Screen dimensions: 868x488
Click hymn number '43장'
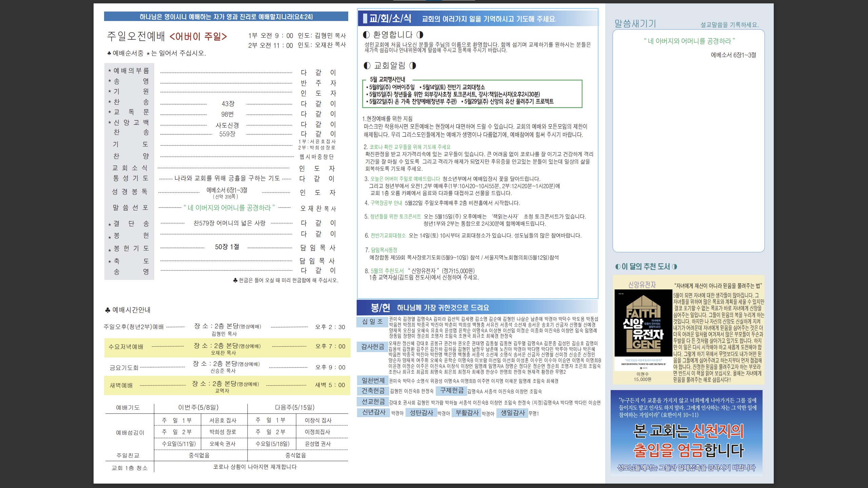(x=228, y=104)
